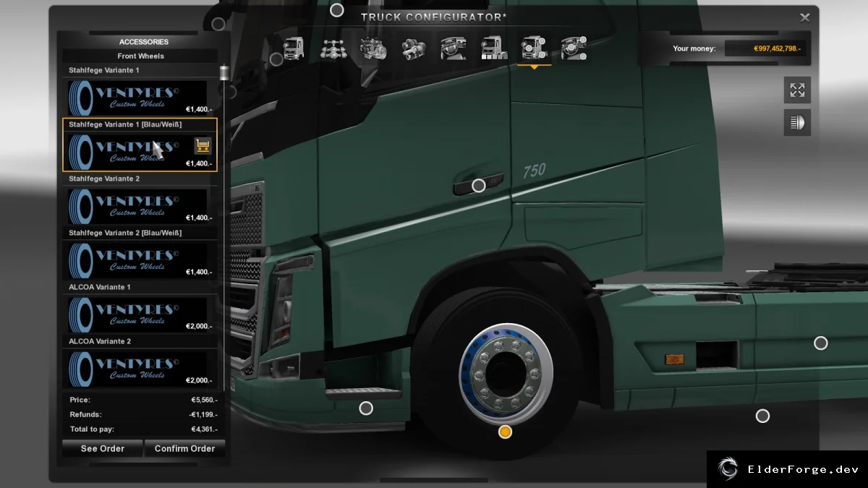868x488 pixels.
Task: Select the orange front wheel accessory node
Action: click(506, 432)
